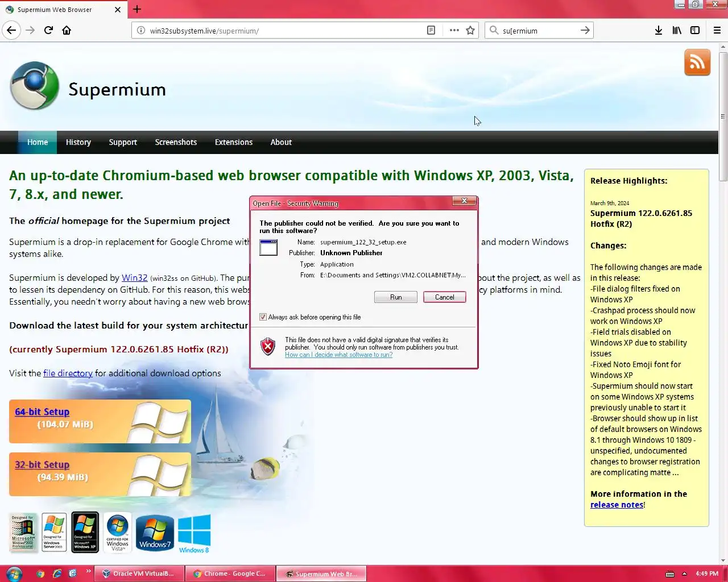Click the page vertical scrollbar
728x582 pixels.
tap(723, 117)
